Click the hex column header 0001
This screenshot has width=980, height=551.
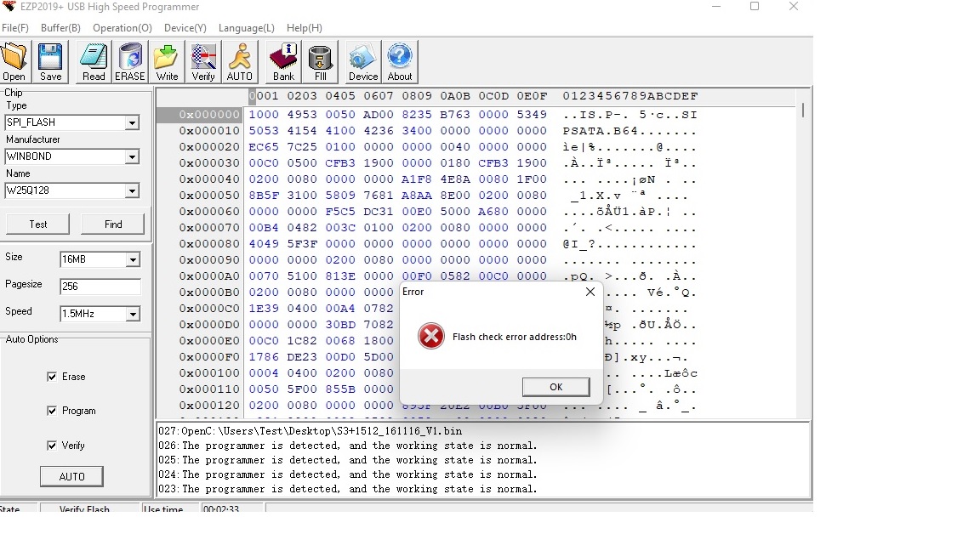click(x=264, y=96)
